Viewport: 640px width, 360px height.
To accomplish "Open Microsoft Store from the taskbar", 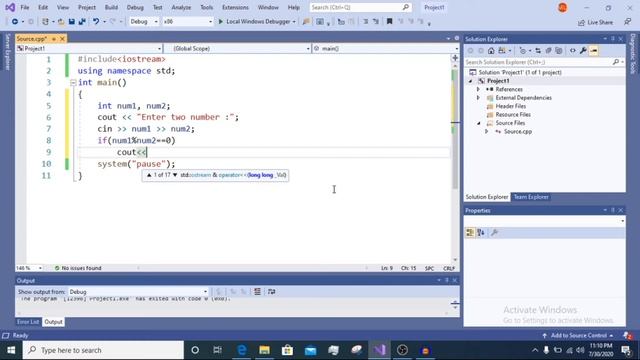I will 287,350.
